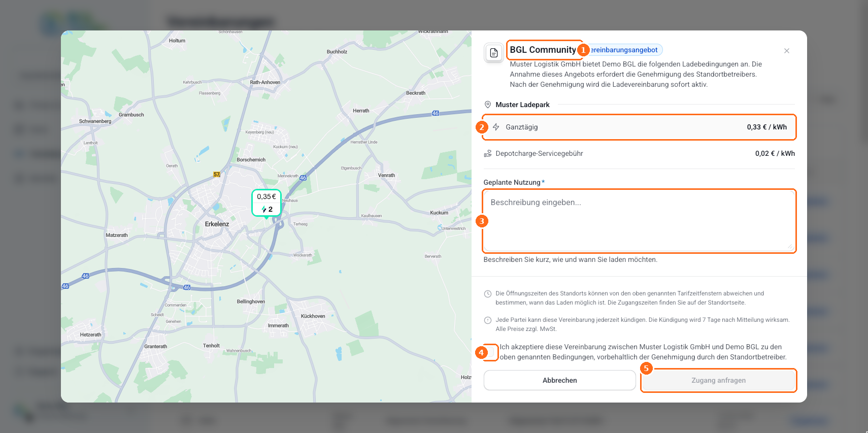Click the Muster Ladepark location name
868x433 pixels.
[x=523, y=105]
